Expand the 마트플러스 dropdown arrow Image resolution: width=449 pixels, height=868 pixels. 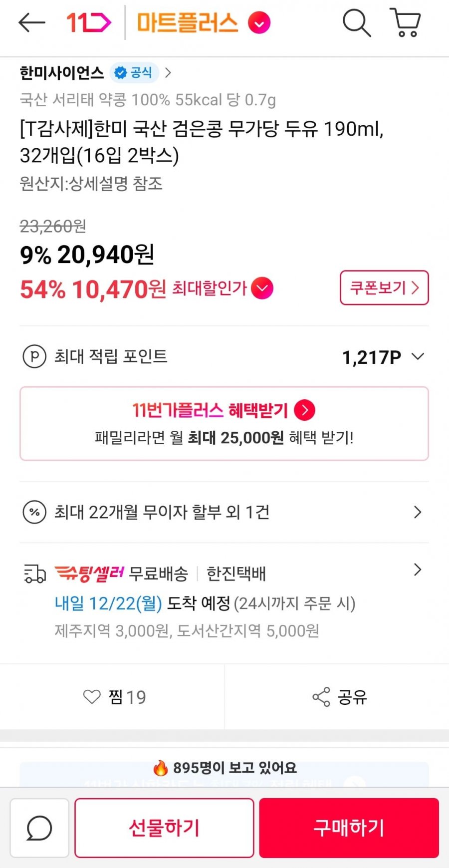pos(259,23)
